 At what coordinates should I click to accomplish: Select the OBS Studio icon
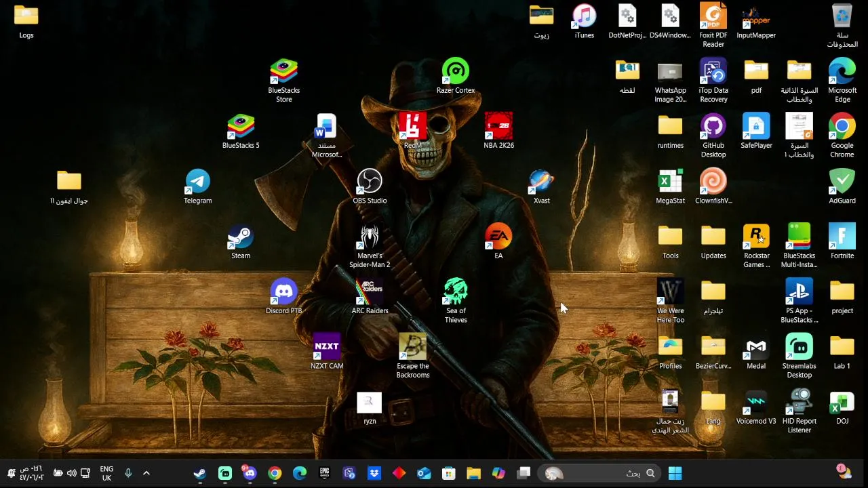(x=370, y=187)
